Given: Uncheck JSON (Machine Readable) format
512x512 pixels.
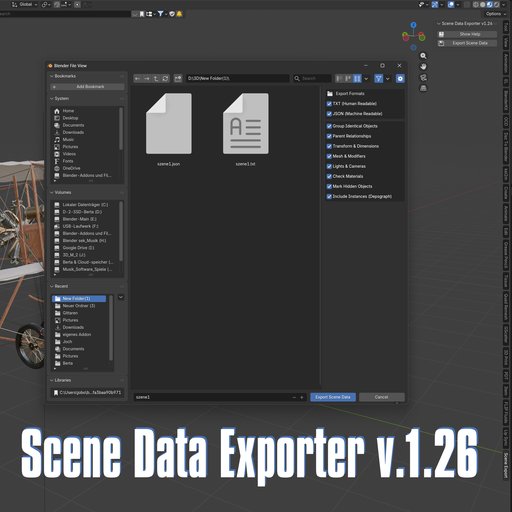Looking at the screenshot, I should (329, 114).
